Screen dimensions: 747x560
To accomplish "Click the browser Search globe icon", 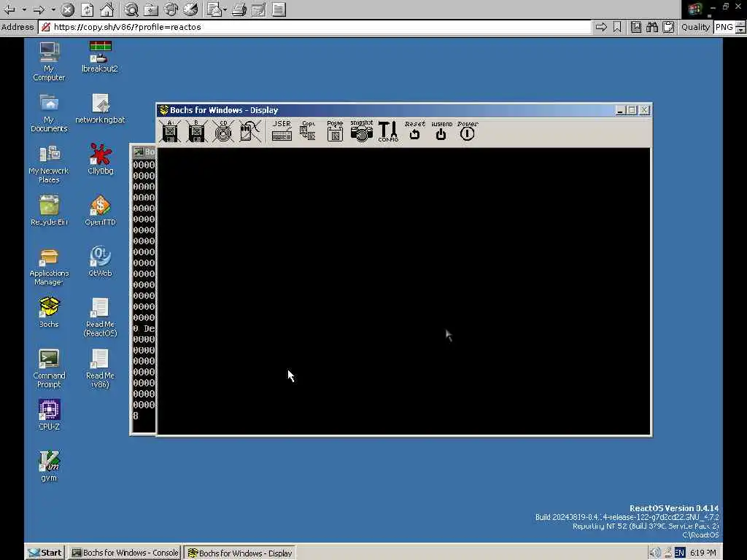I will click(131, 9).
